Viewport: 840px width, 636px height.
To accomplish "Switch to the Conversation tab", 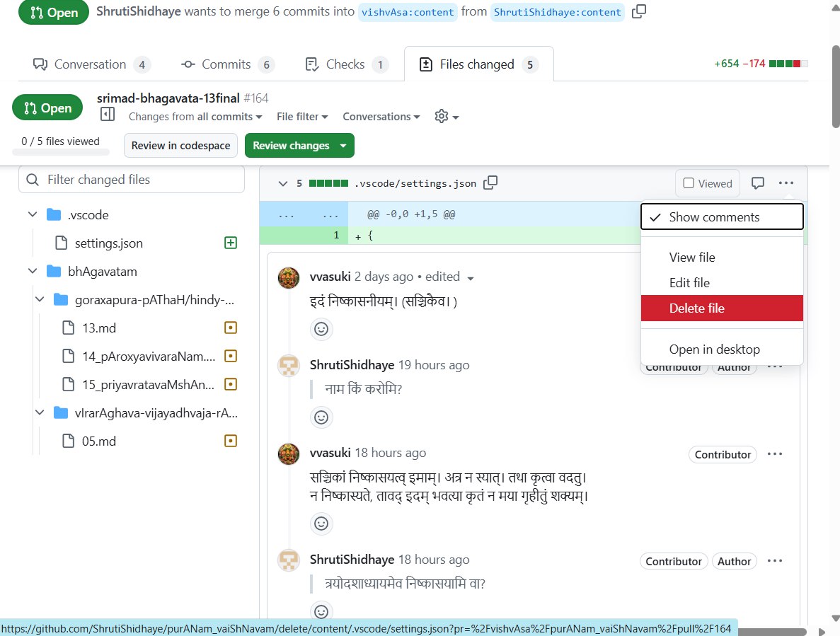I will (x=91, y=64).
